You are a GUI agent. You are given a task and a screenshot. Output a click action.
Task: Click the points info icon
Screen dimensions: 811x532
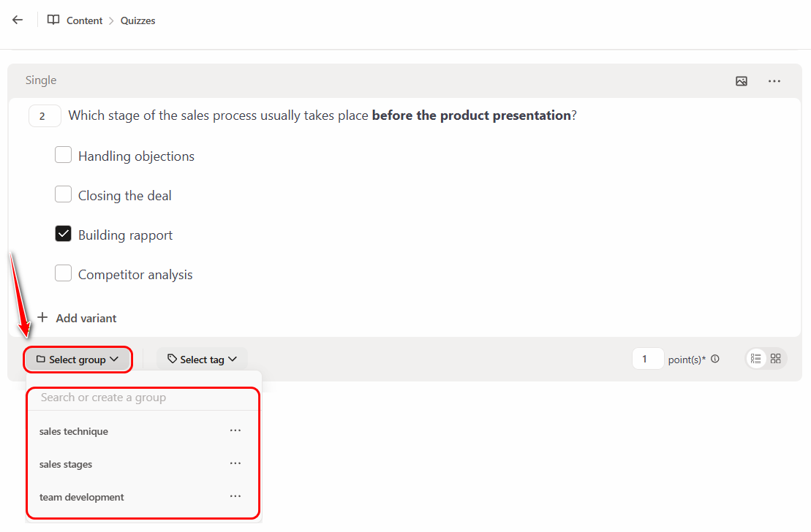[715, 359]
